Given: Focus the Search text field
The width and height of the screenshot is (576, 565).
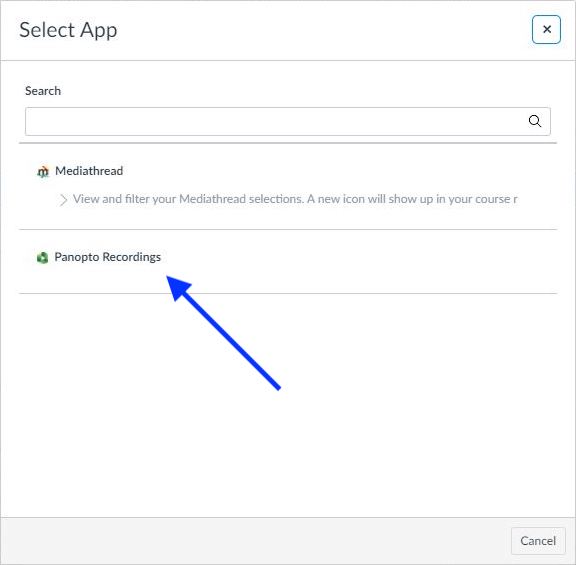Looking at the screenshot, I should coord(288,121).
